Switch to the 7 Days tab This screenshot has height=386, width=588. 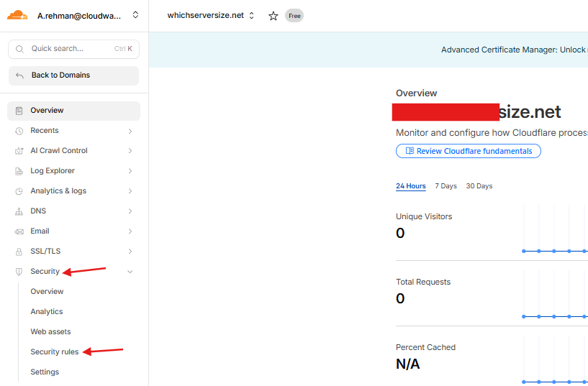[x=446, y=186]
